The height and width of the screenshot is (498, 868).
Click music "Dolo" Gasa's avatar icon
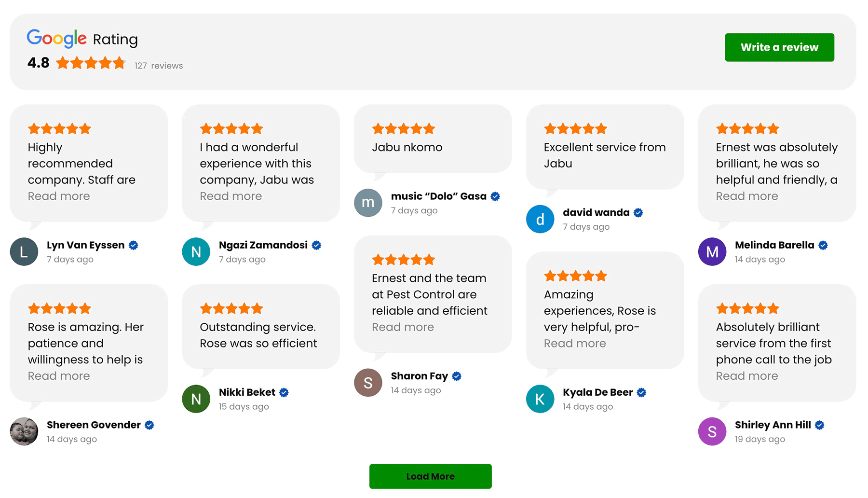[368, 203]
